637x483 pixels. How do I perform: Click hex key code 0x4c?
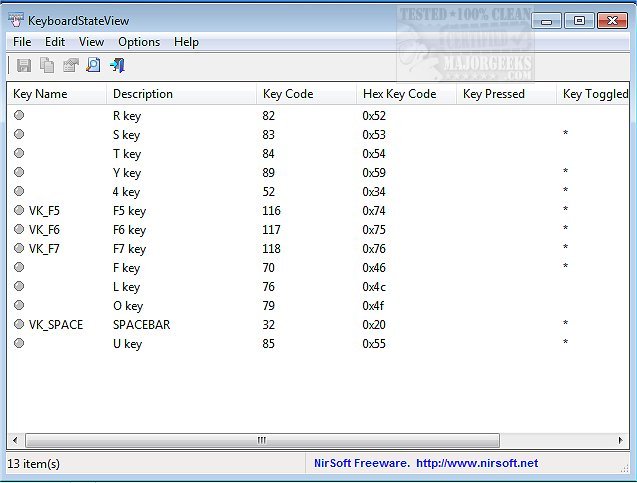coord(374,287)
